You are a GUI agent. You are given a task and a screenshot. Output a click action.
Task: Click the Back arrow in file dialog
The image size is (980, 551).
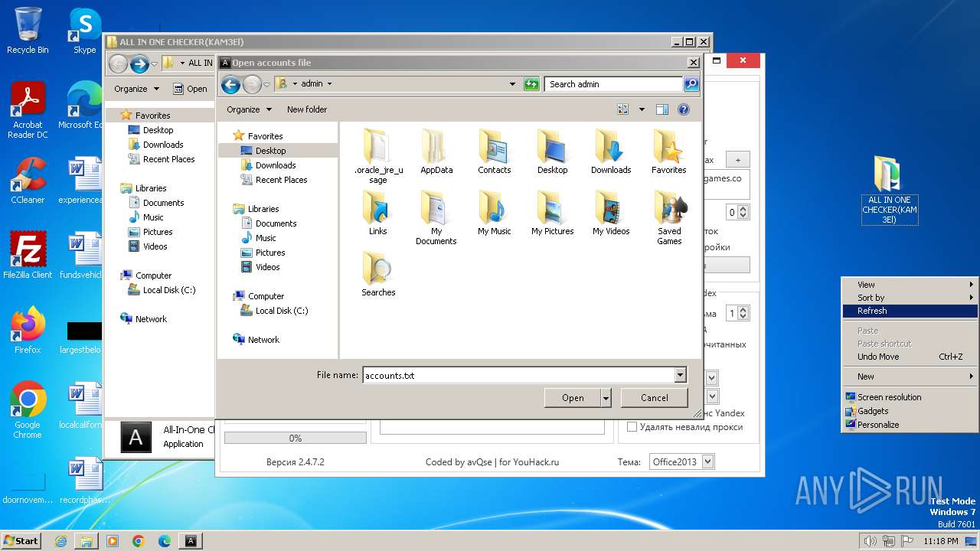coord(230,84)
